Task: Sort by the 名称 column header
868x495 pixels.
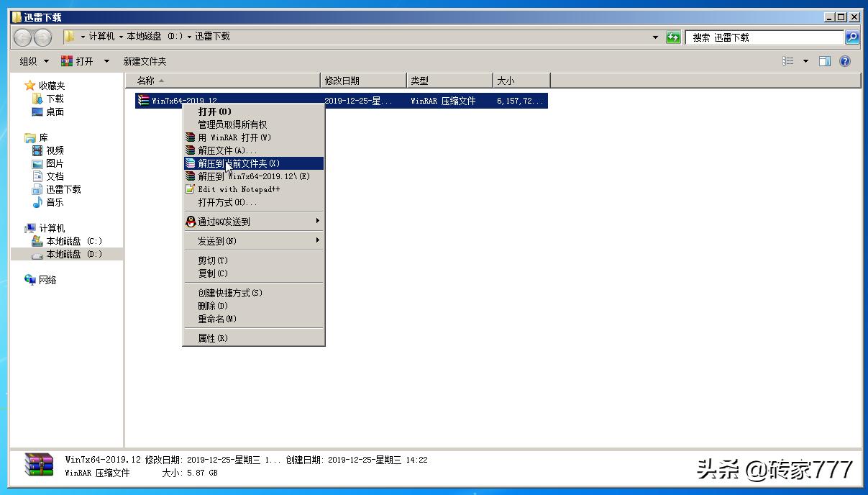Action: click(x=223, y=81)
